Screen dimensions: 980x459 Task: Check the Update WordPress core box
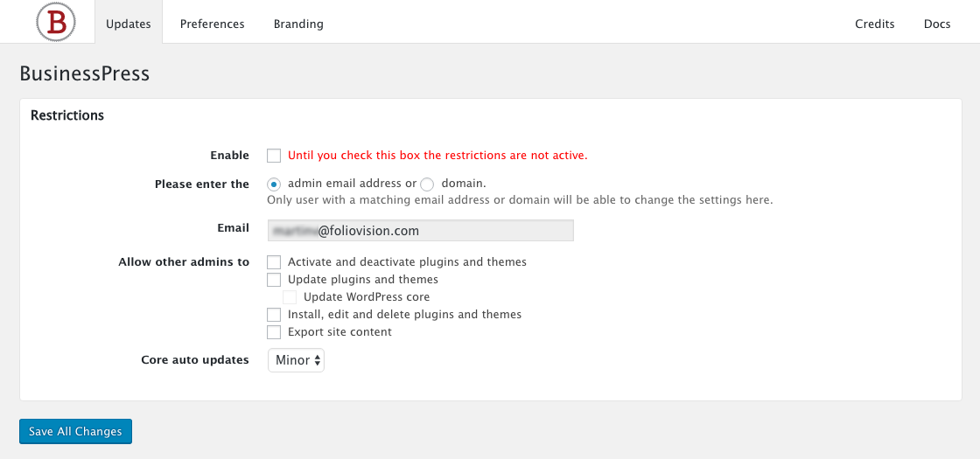(x=290, y=297)
